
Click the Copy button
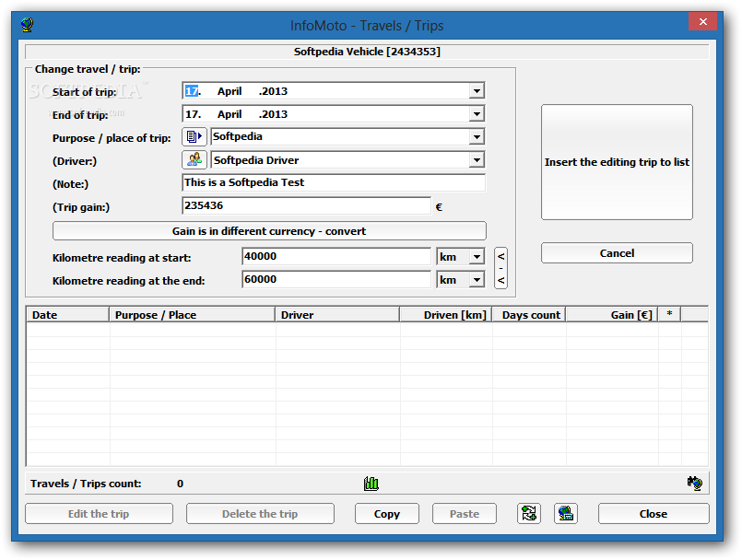[387, 514]
